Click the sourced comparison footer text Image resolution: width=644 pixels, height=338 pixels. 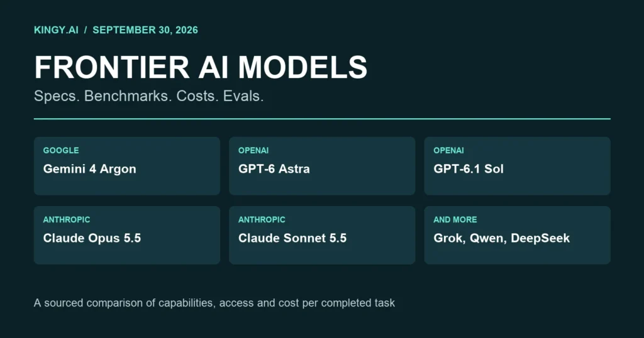pos(214,303)
